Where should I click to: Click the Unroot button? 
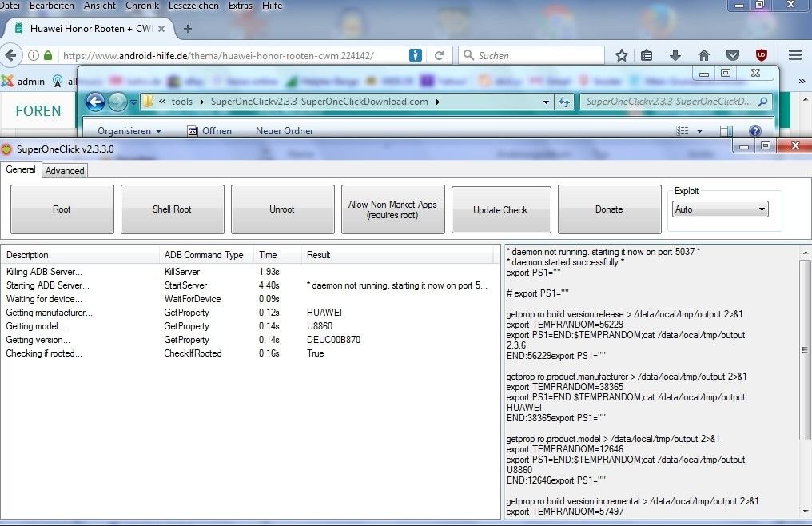(283, 209)
